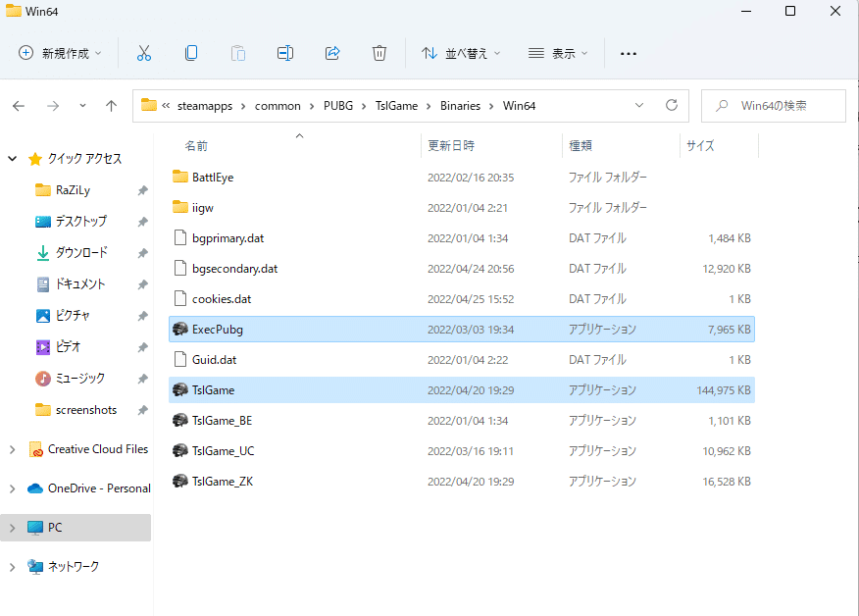Click the folder icon in address bar
Viewport: 859px width, 616px height.
point(149,105)
